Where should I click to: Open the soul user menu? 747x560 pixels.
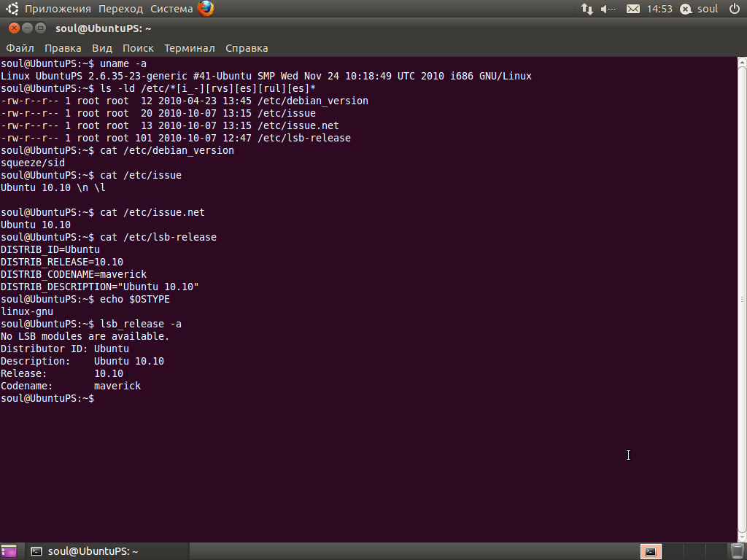708,9
